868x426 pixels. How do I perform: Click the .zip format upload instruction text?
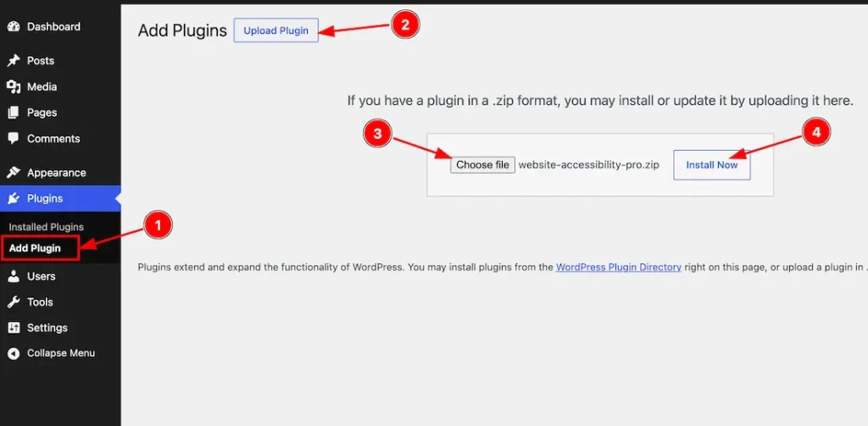coord(600,101)
